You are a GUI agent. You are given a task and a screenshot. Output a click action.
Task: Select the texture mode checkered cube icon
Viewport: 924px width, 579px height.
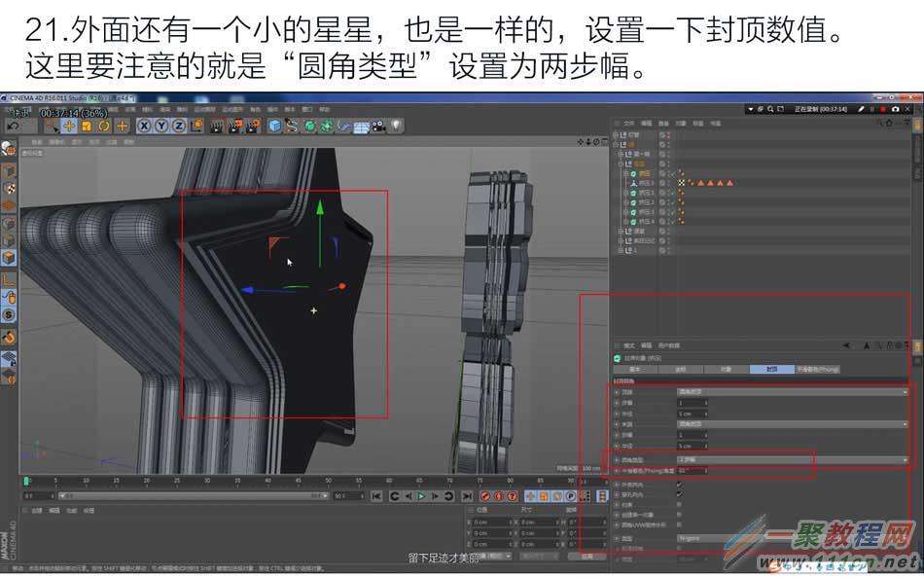(x=8, y=188)
